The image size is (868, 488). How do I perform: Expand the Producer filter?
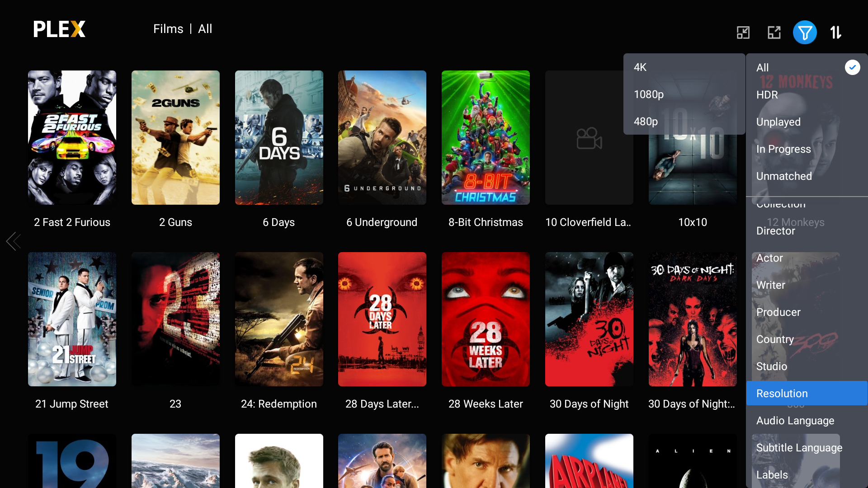click(x=807, y=312)
